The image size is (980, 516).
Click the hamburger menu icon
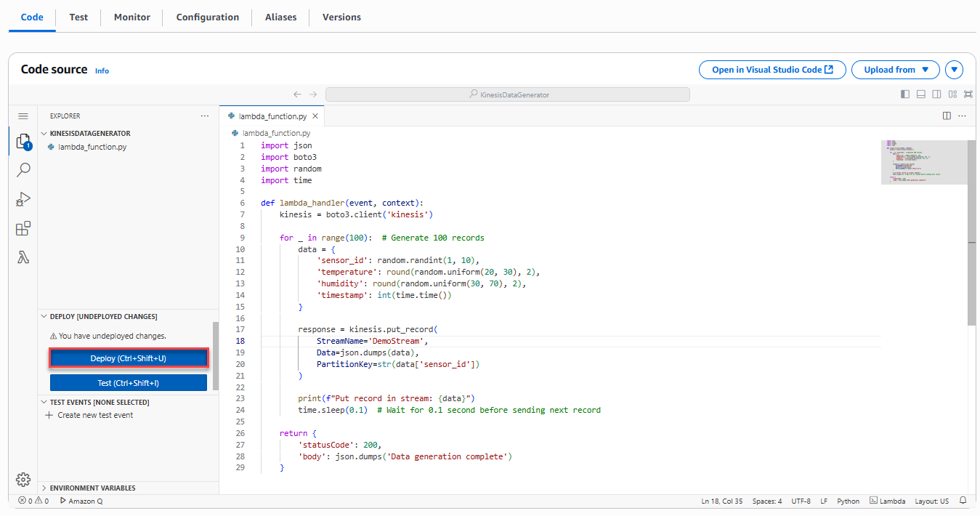[x=23, y=116]
